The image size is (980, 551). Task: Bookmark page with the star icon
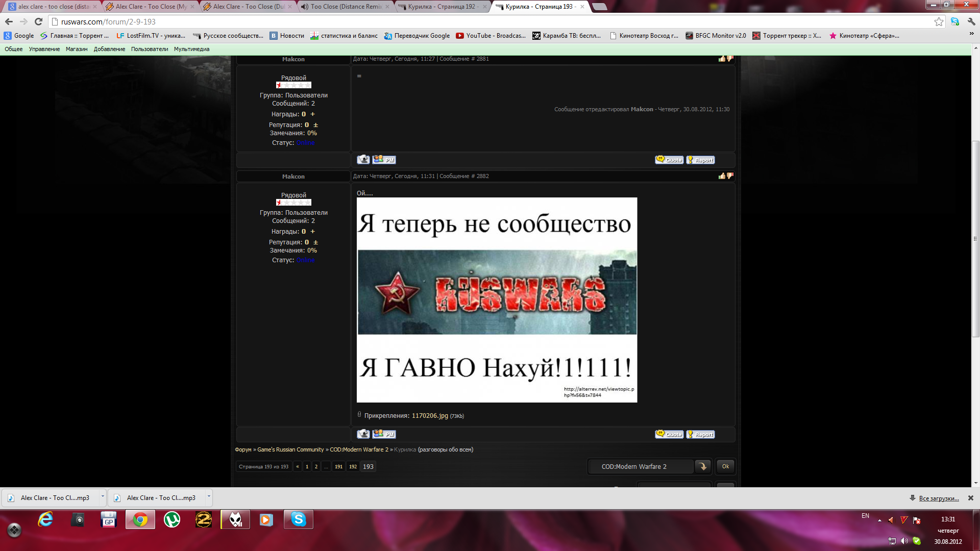click(x=939, y=21)
